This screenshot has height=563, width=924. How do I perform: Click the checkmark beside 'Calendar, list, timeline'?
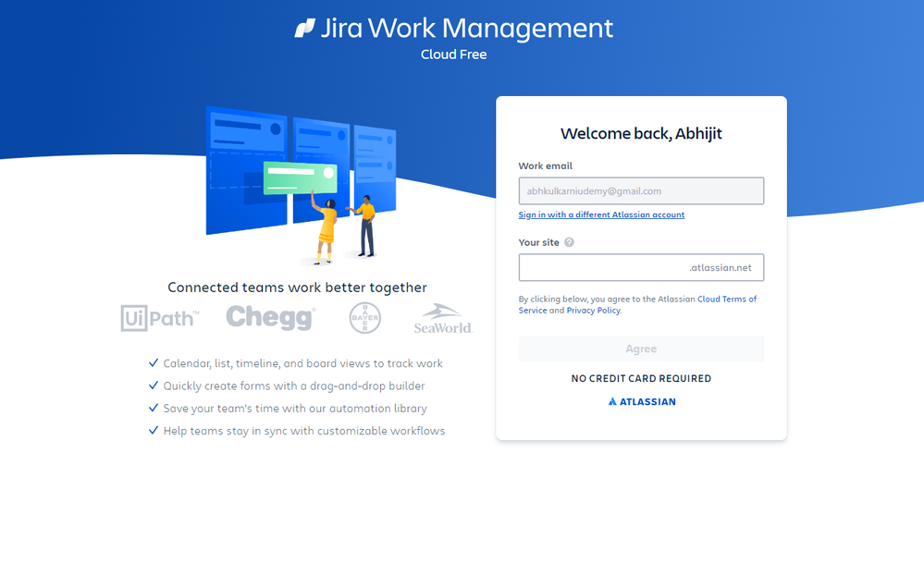tap(154, 362)
